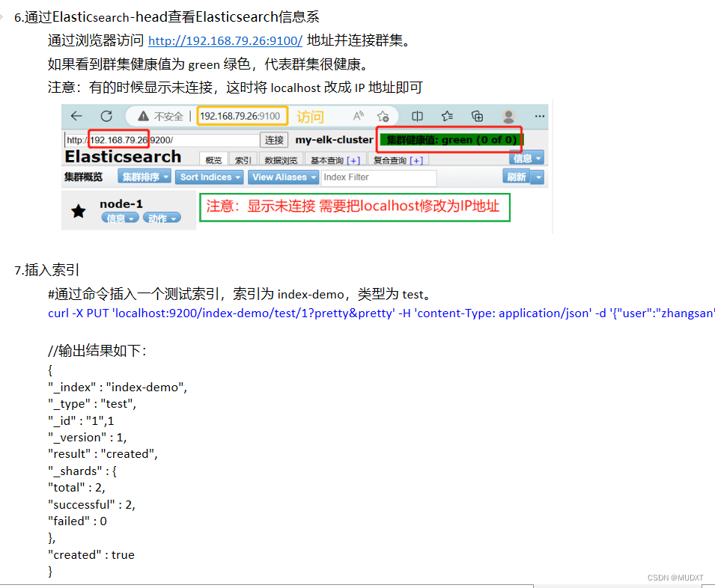Click the 7.插入索引 heading
Screen dimensions: 715x588
46,269
